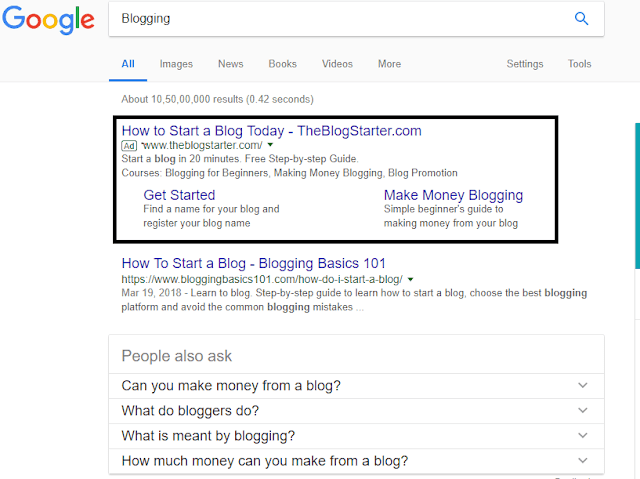Open search Settings
The image size is (640, 479).
(525, 64)
